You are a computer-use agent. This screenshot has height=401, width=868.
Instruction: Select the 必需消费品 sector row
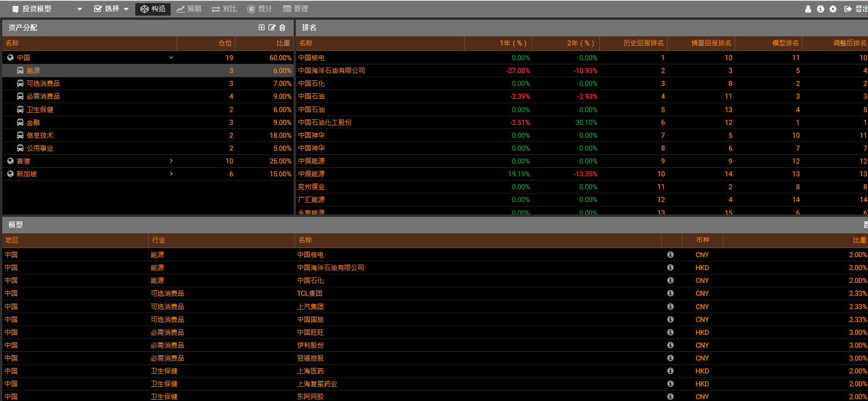tap(148, 96)
